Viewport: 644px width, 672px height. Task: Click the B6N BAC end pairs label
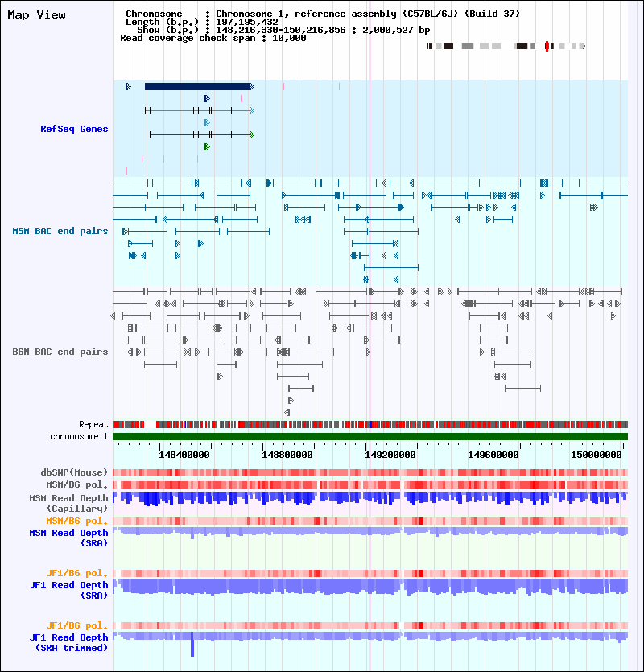pyautogui.click(x=60, y=352)
